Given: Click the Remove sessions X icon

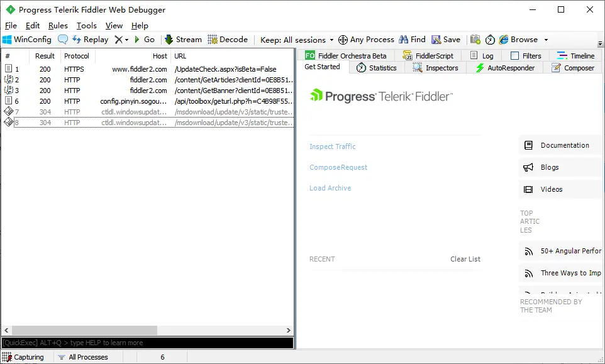Looking at the screenshot, I should pos(118,40).
